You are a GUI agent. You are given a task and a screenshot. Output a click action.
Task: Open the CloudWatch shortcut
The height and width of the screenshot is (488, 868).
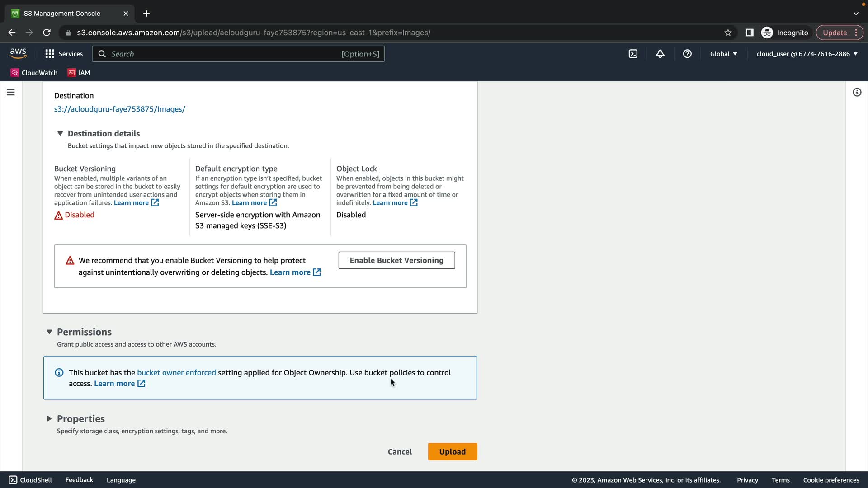34,73
